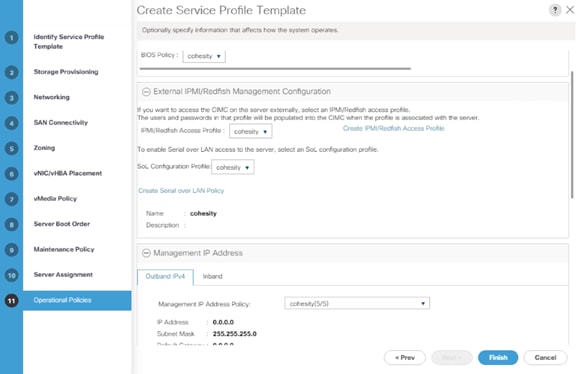Go to vNIC/vHBA Placement step

pyautogui.click(x=68, y=173)
